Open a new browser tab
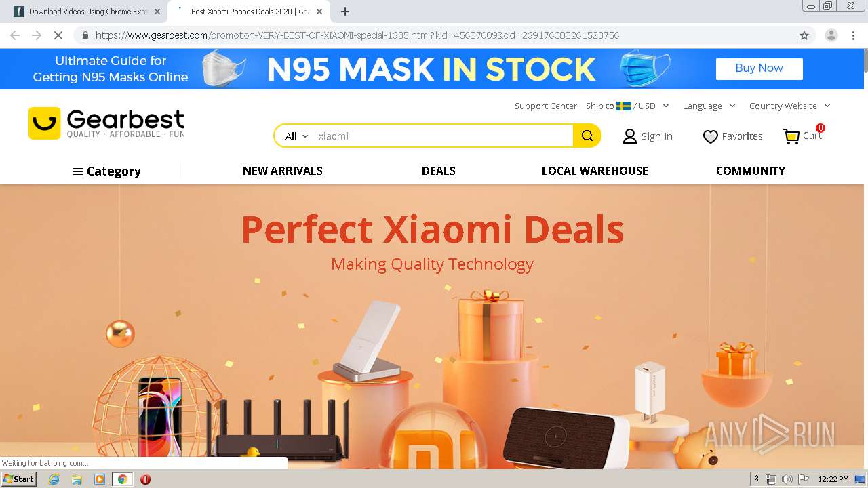 click(345, 12)
